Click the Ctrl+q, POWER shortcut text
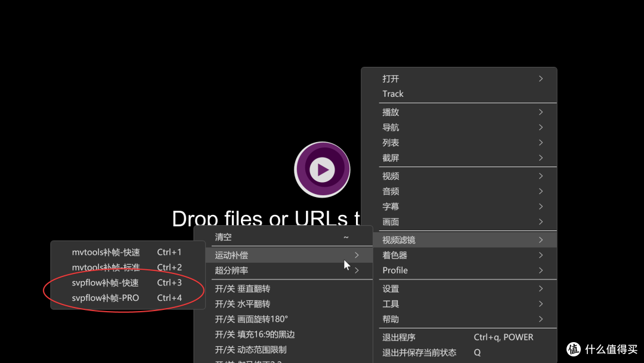This screenshot has height=363, width=644. pyautogui.click(x=503, y=337)
